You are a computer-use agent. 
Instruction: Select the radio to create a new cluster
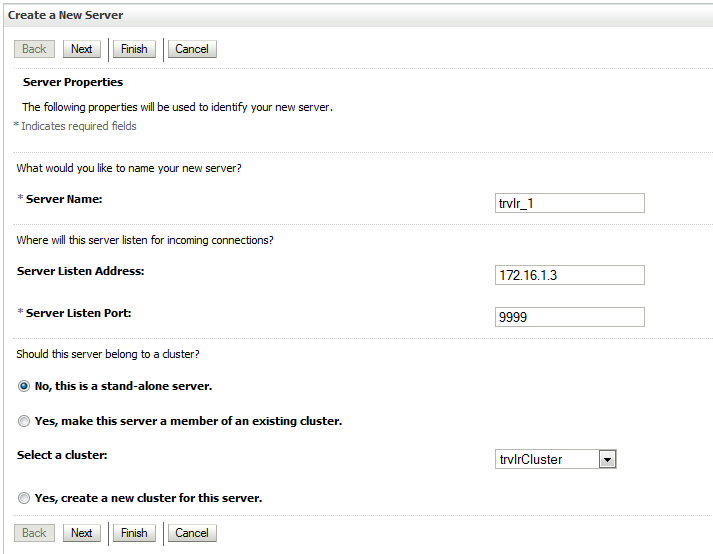point(24,498)
